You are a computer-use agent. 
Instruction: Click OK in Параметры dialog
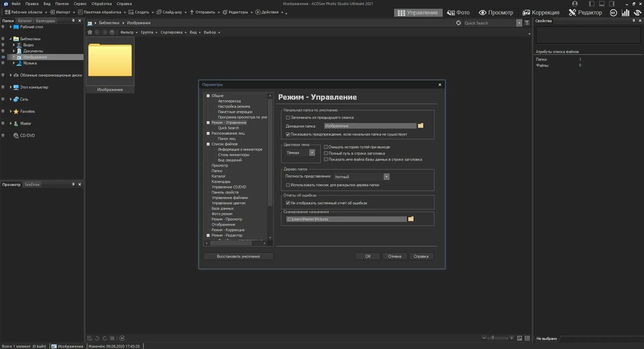(x=368, y=256)
